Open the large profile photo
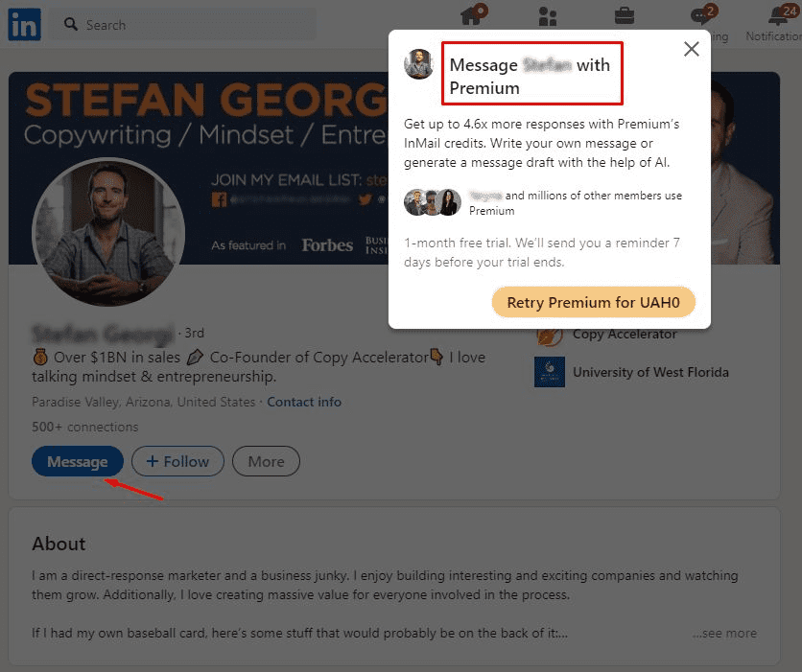 point(108,233)
